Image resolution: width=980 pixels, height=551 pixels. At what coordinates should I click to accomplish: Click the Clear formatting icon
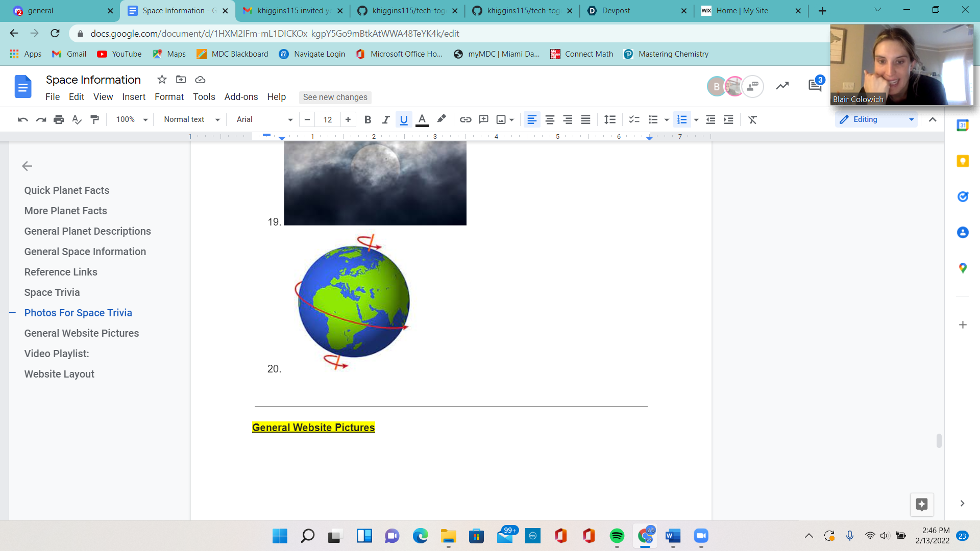click(752, 119)
